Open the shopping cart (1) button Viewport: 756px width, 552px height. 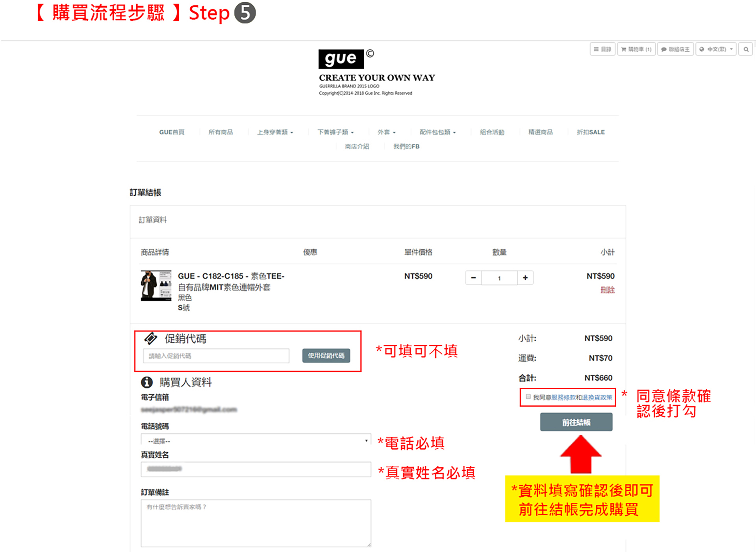click(x=636, y=49)
